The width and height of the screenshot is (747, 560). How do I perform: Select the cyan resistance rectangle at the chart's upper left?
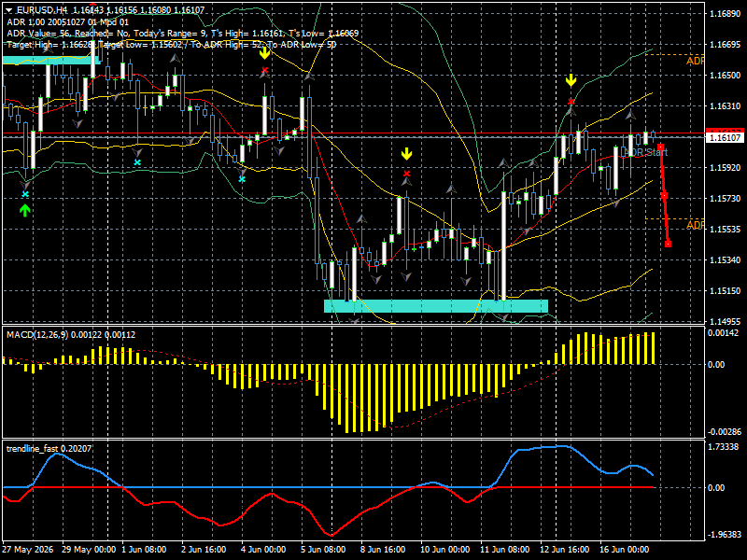[51, 60]
